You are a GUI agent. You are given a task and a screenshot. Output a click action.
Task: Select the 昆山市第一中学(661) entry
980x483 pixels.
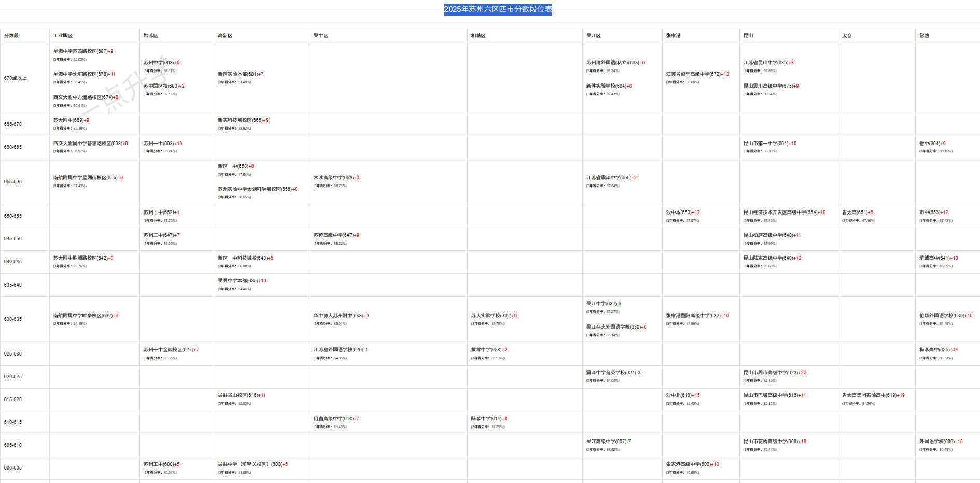click(x=769, y=144)
